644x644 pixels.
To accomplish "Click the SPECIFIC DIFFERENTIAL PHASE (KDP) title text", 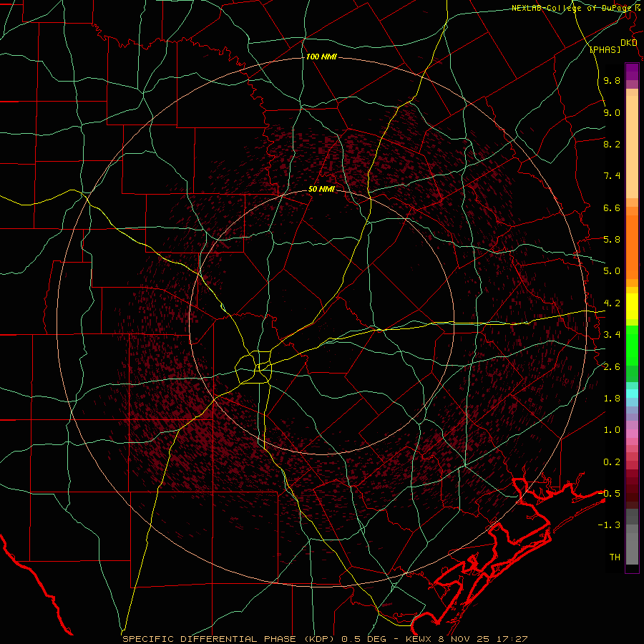I will tap(228, 639).
